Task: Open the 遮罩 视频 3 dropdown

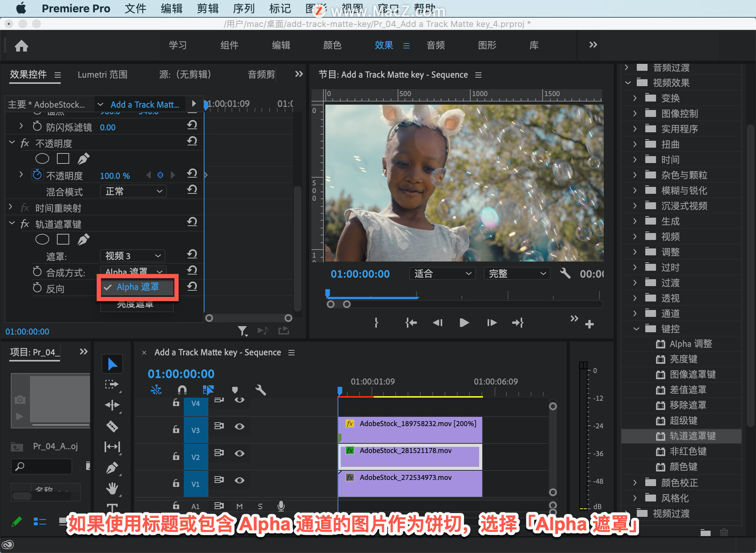Action: pyautogui.click(x=133, y=256)
